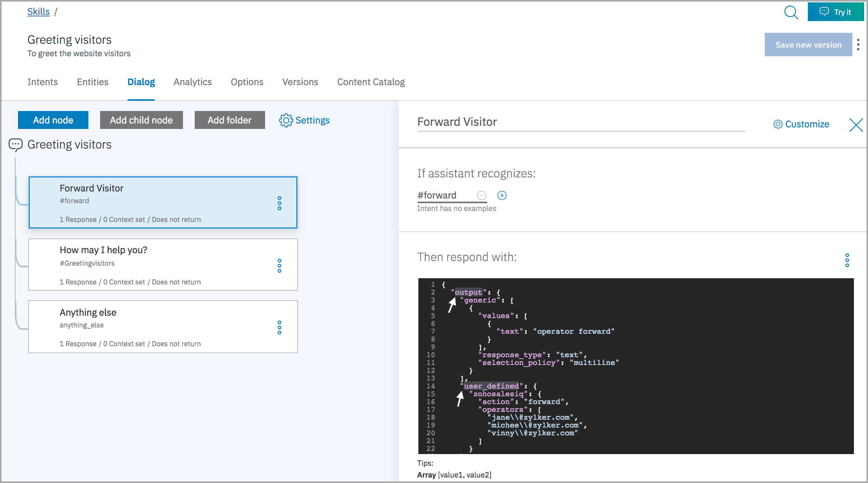Open options menu on Forward Visitor node
The image size is (868, 483).
[x=280, y=202]
